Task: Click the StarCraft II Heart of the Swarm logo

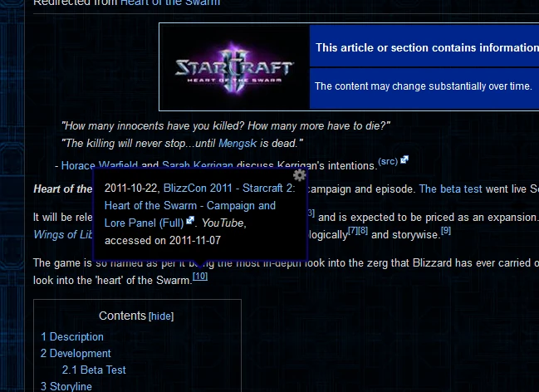Action: [x=234, y=67]
